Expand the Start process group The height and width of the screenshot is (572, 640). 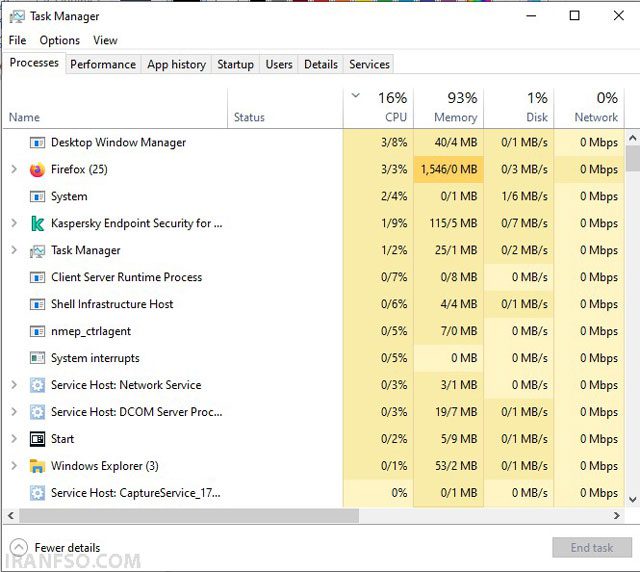coord(14,438)
